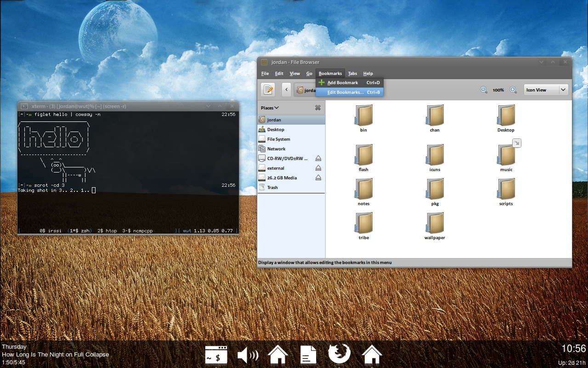
Task: Open the Tabs menu
Action: [352, 74]
